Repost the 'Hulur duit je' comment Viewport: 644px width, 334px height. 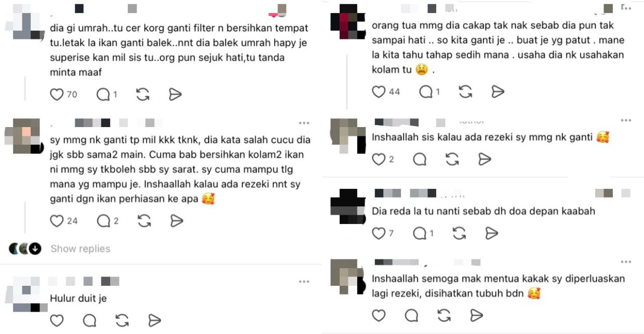[122, 321]
